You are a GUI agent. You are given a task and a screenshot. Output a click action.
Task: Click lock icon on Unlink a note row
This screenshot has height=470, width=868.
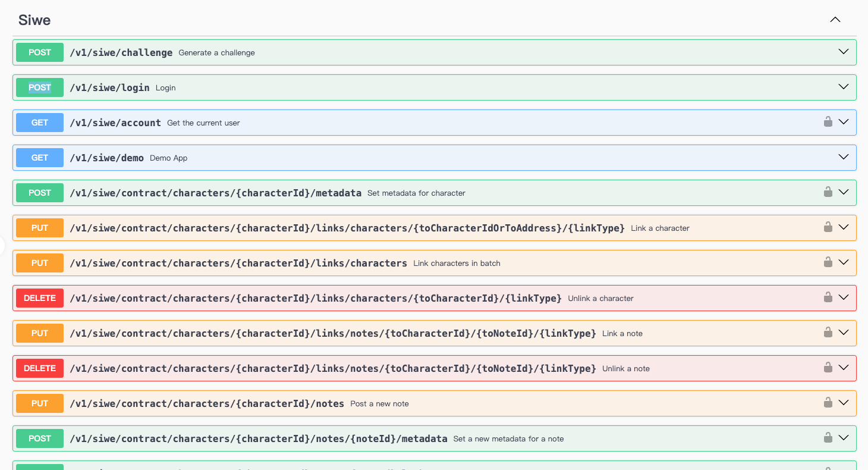(x=828, y=368)
